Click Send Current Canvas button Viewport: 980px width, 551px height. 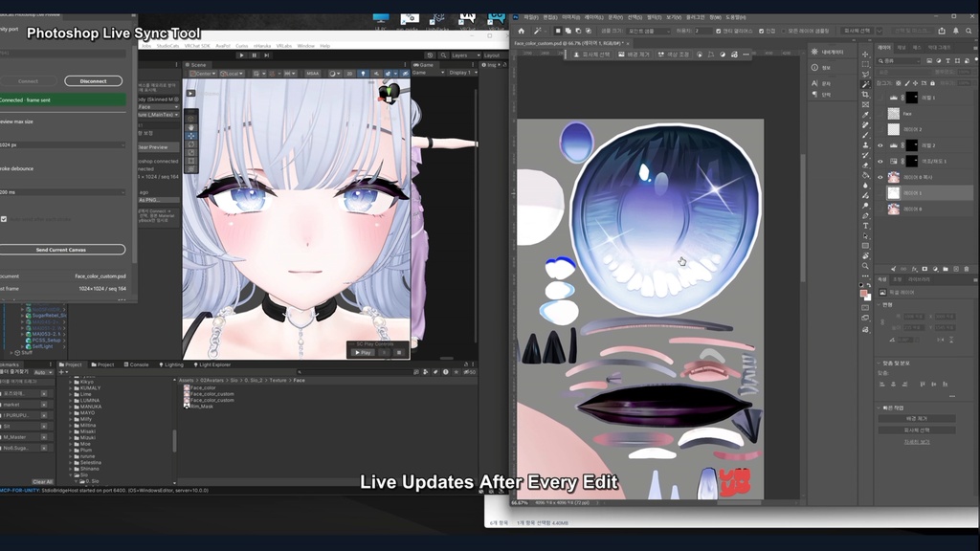coord(60,250)
